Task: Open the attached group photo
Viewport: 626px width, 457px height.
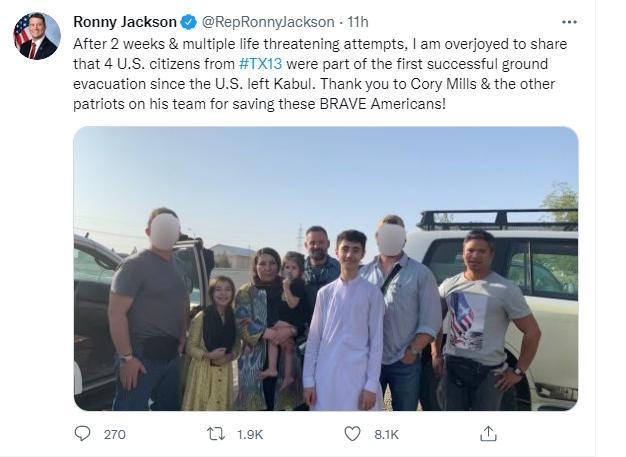Action: pyautogui.click(x=326, y=269)
